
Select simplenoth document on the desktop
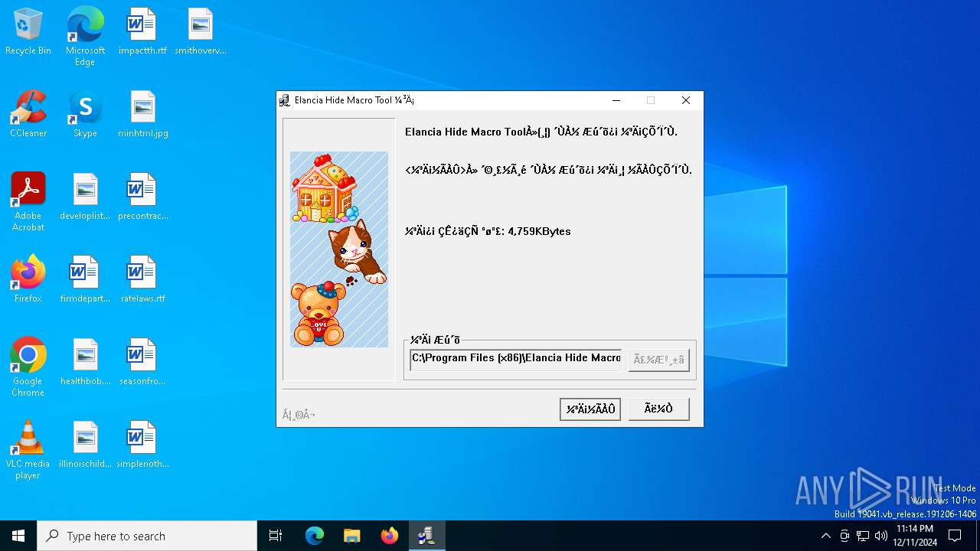click(x=142, y=445)
